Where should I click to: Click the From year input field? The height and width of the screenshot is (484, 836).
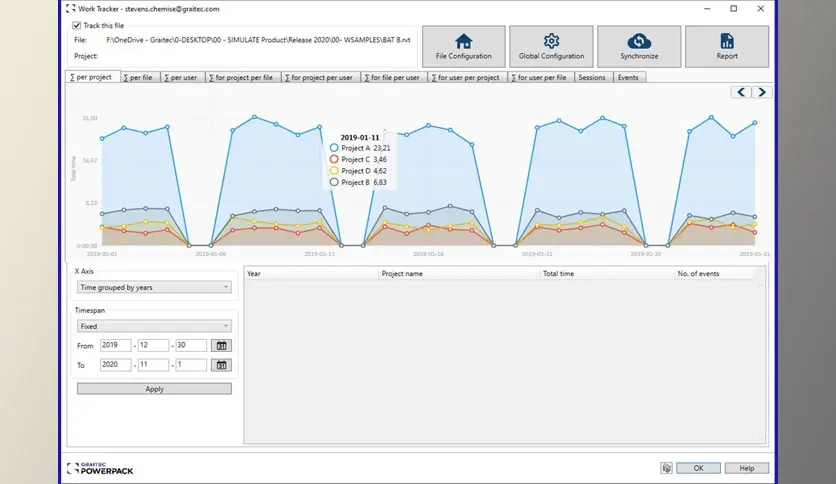coord(116,346)
